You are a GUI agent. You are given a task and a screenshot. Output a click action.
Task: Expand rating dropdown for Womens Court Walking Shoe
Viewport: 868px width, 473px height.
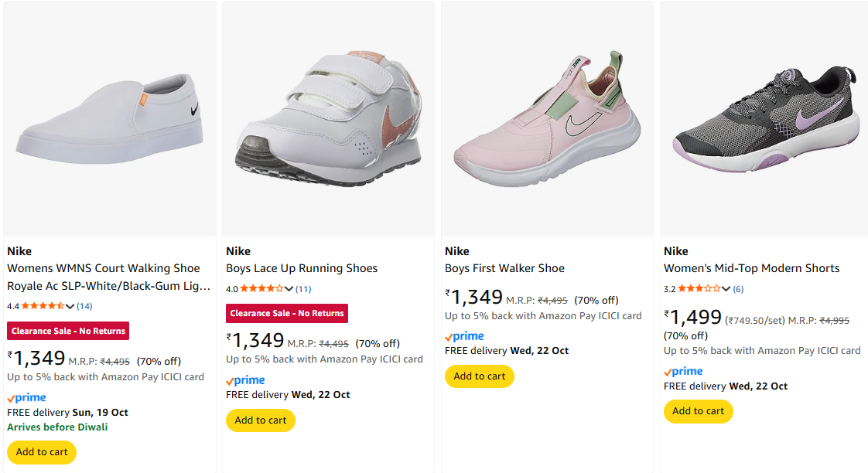[x=70, y=306]
